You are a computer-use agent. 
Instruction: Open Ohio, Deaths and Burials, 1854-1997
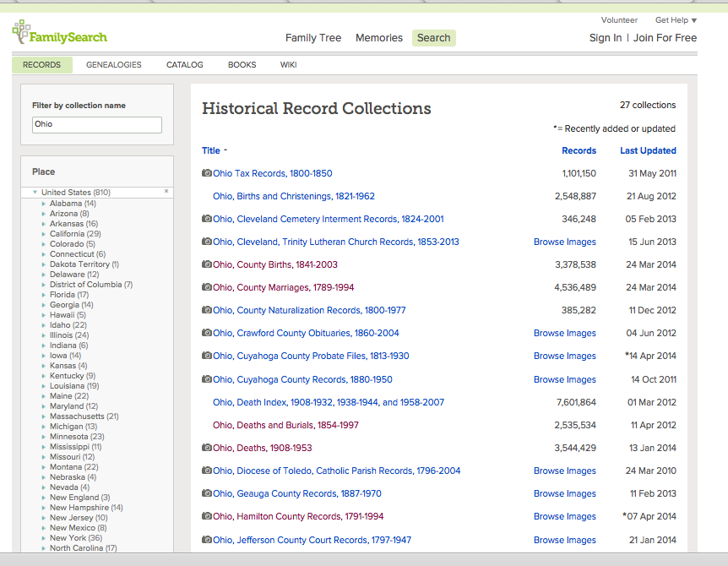285,425
